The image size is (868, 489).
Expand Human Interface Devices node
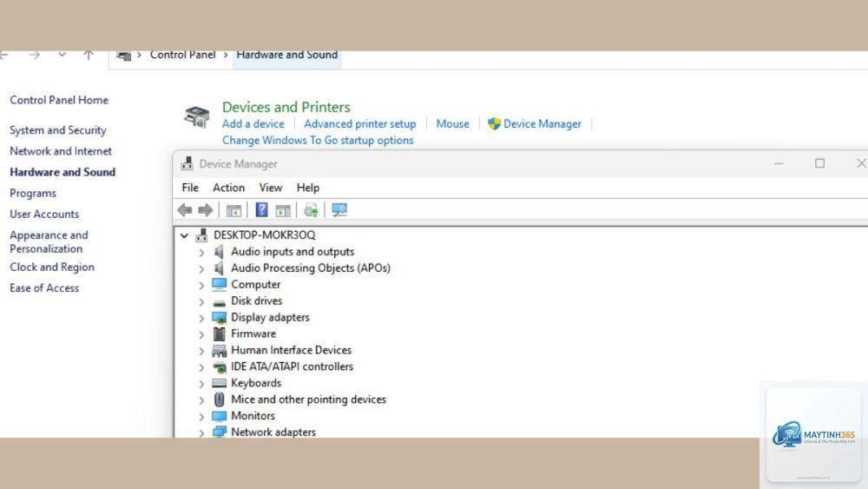coord(201,351)
